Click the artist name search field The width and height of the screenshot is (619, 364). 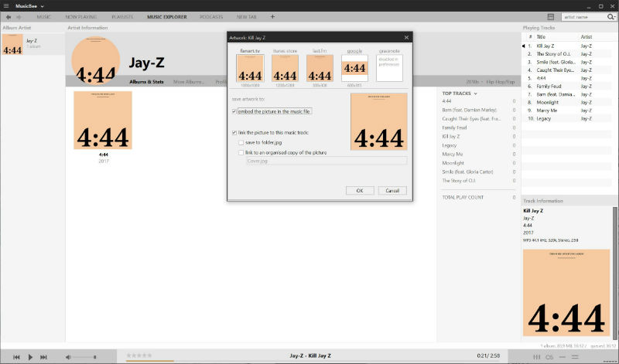tap(583, 17)
